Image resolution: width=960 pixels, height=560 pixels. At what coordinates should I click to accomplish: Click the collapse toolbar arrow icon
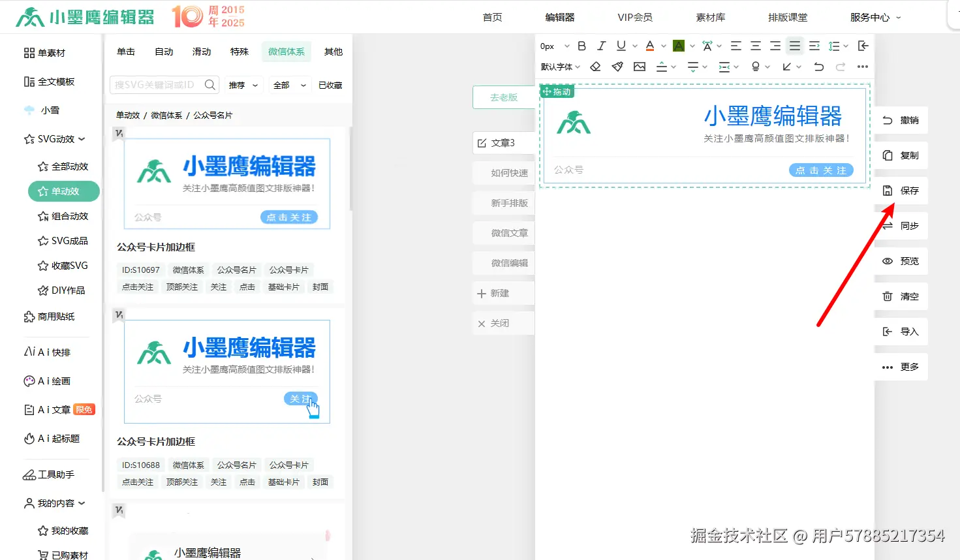(x=863, y=46)
